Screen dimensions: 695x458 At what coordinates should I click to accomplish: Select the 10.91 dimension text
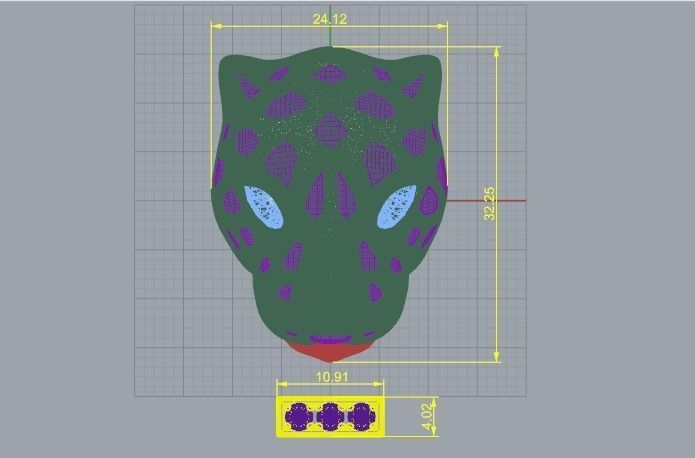[332, 377]
